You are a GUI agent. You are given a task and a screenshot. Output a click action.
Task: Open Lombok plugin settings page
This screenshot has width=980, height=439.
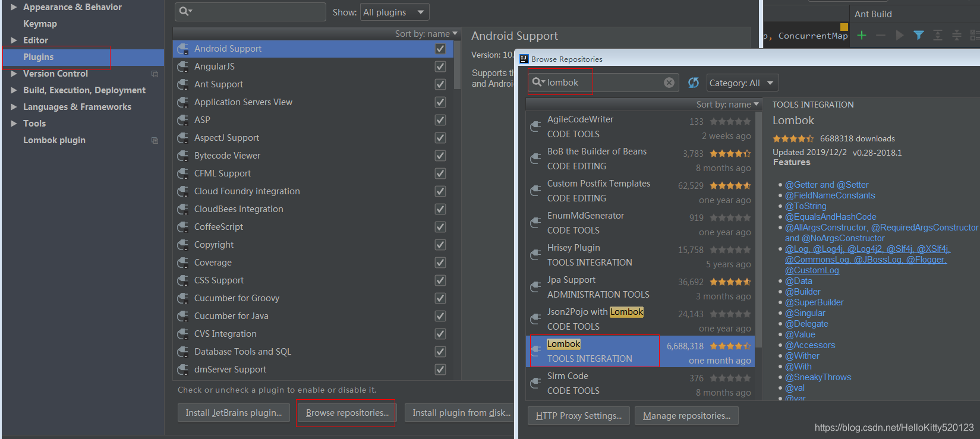pyautogui.click(x=54, y=140)
